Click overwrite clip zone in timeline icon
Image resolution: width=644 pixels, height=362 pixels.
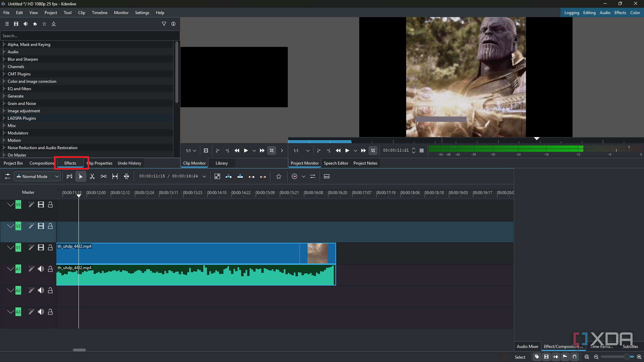(240, 177)
